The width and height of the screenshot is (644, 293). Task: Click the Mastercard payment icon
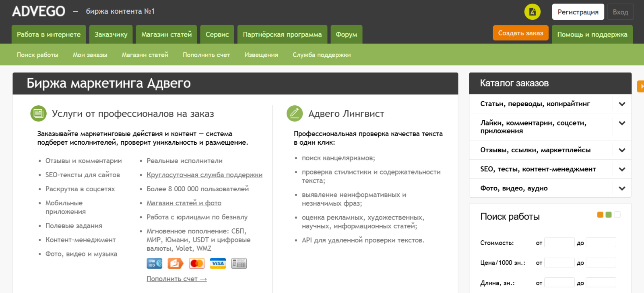click(x=196, y=263)
